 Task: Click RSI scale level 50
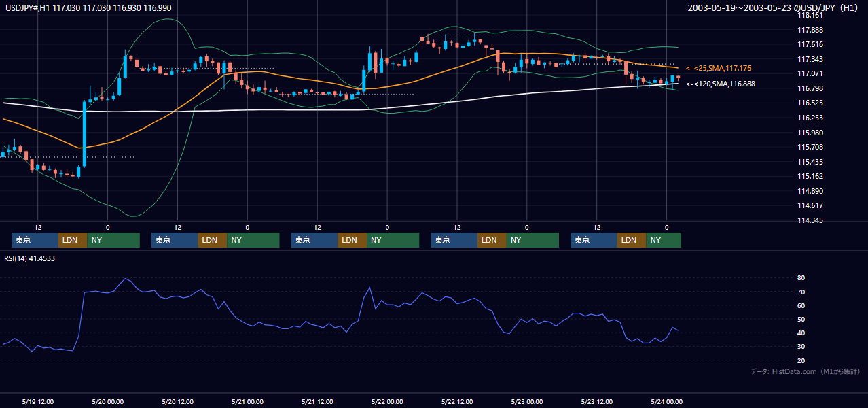click(x=801, y=319)
